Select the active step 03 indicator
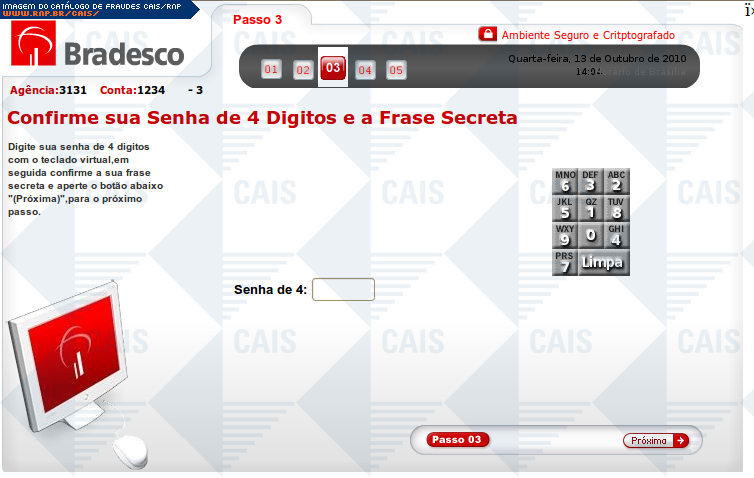 click(x=333, y=67)
